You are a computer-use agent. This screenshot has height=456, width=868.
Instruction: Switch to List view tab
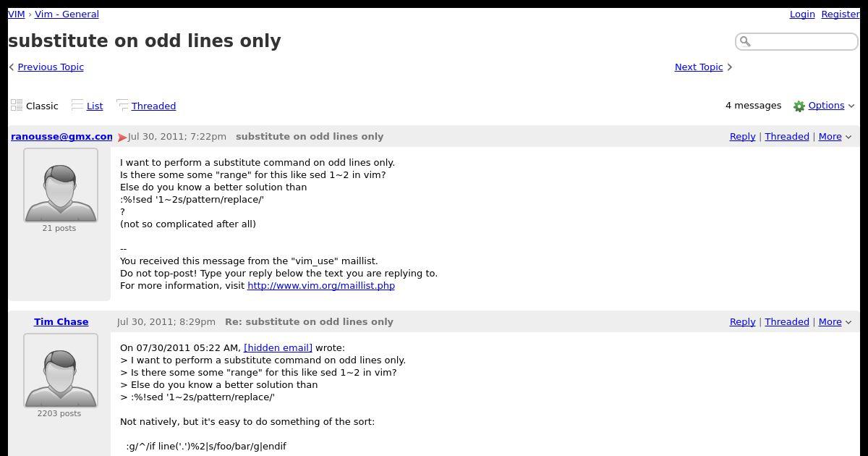(x=95, y=106)
